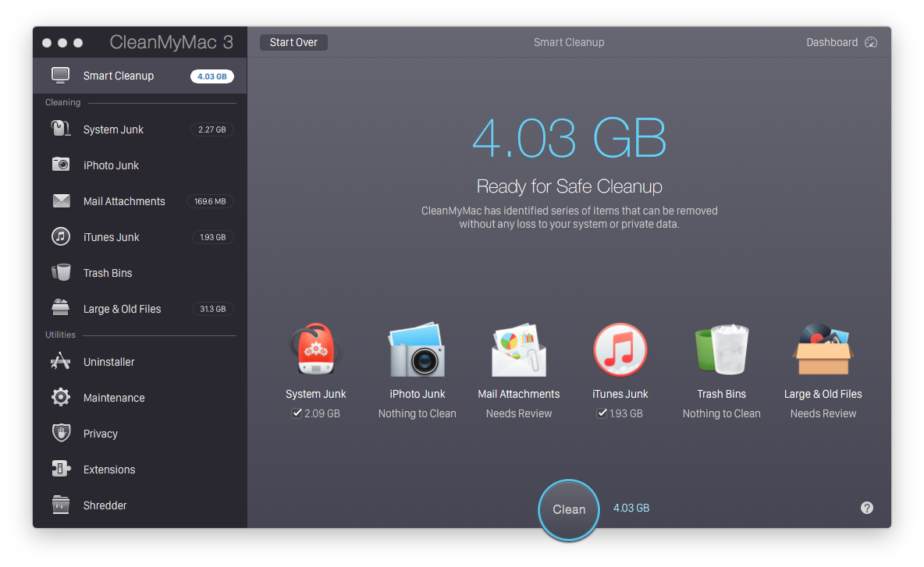Click the System Junk sidebar icon

[60, 129]
